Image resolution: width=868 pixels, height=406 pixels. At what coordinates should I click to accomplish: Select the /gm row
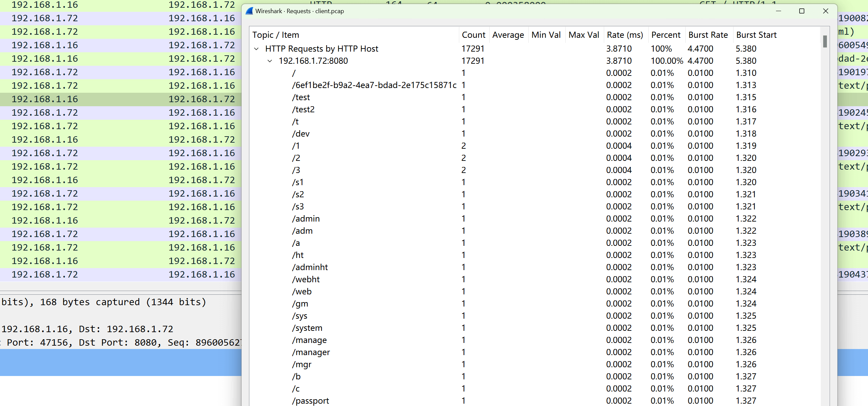pyautogui.click(x=536, y=304)
